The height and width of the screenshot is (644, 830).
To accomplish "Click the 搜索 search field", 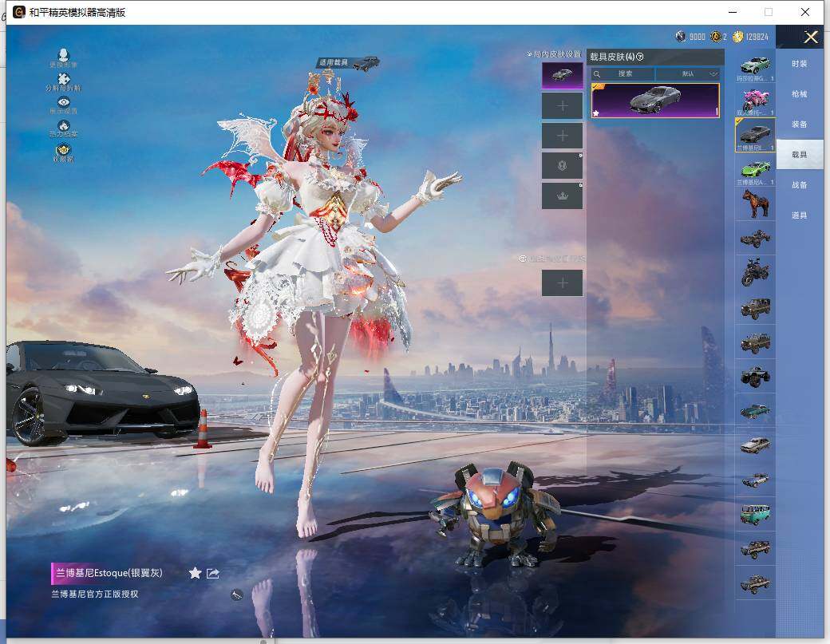I will tap(623, 73).
